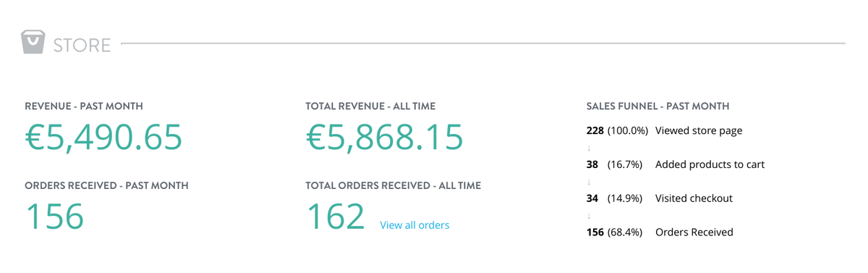Image resolution: width=868 pixels, height=273 pixels.
Task: Click the 156 orders received number
Action: pyautogui.click(x=55, y=217)
